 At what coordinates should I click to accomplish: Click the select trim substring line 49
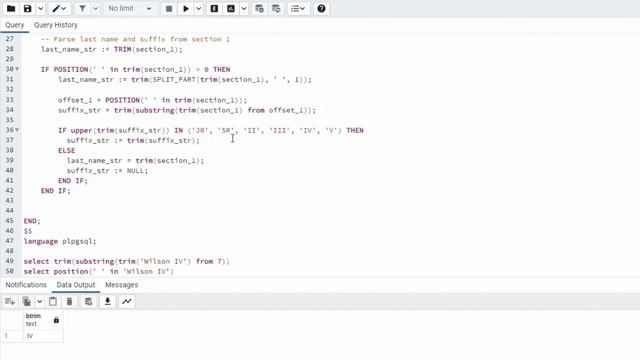pyautogui.click(x=127, y=261)
